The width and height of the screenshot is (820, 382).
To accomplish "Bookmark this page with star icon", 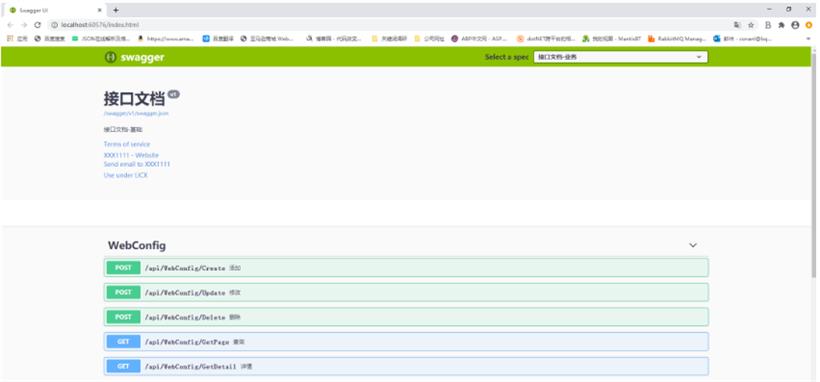I will 751,25.
